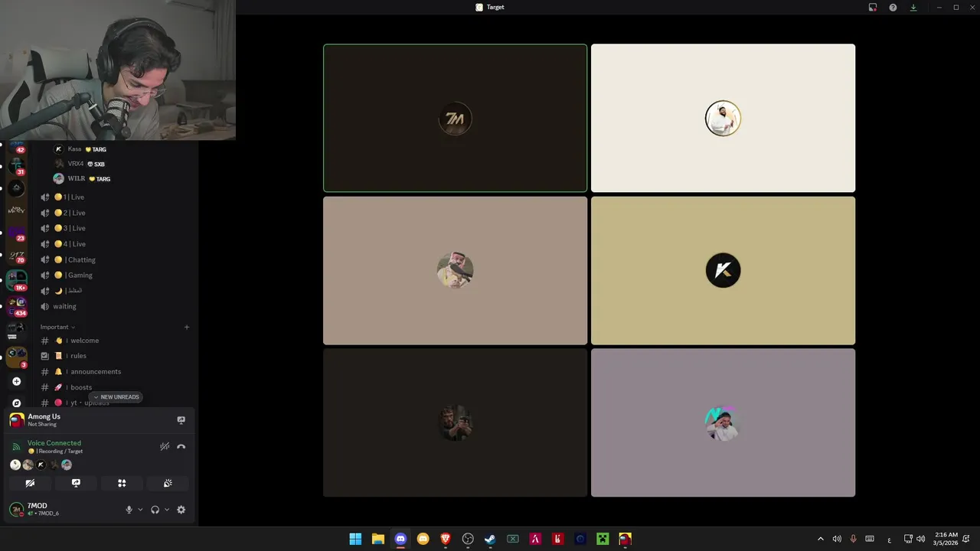Open clock and date in taskbar

tap(946, 539)
